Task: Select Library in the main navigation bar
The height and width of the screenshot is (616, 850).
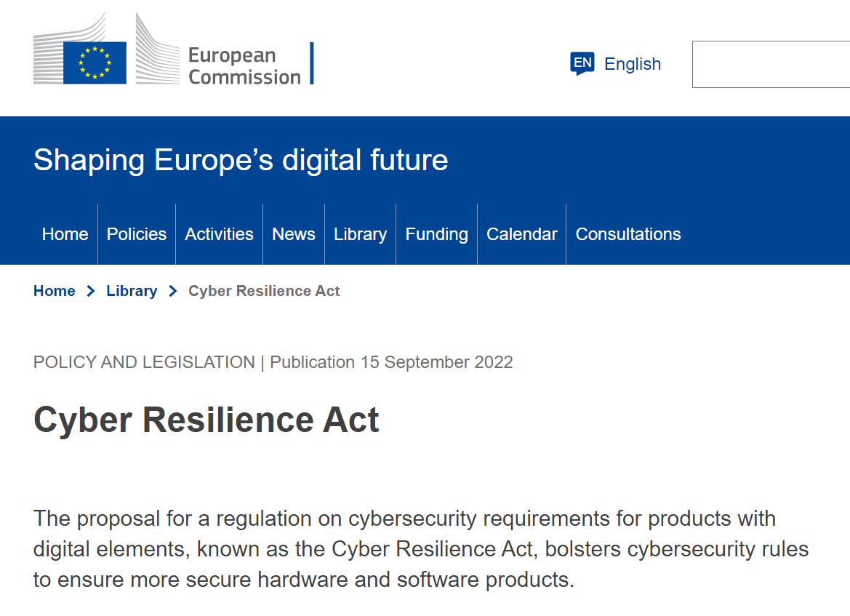Action: point(360,234)
